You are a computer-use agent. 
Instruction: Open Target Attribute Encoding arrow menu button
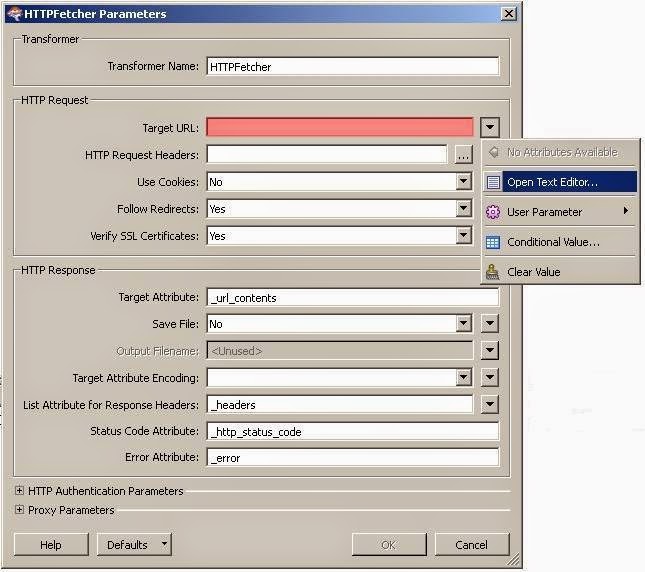click(x=490, y=377)
